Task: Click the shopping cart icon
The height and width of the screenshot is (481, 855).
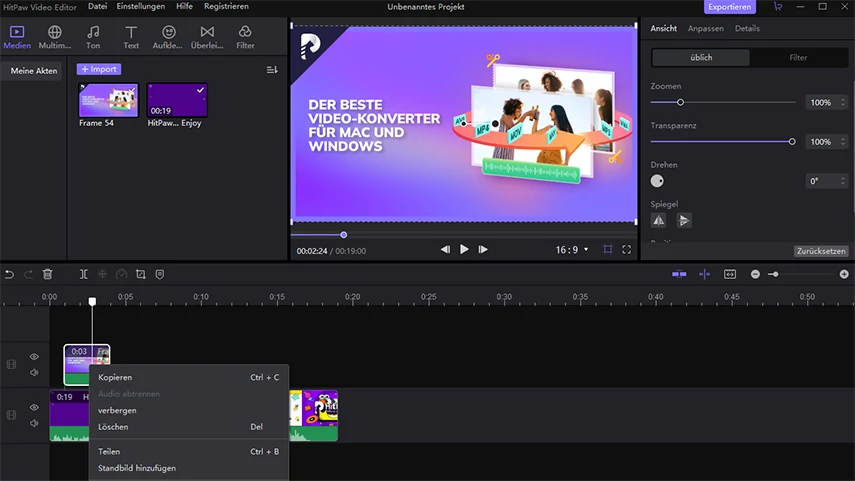Action: point(778,7)
